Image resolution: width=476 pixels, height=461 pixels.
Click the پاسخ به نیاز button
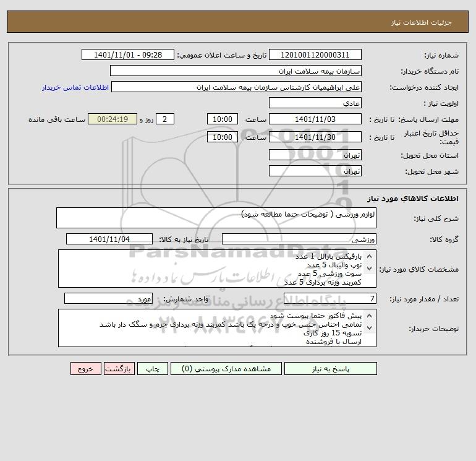point(330,369)
